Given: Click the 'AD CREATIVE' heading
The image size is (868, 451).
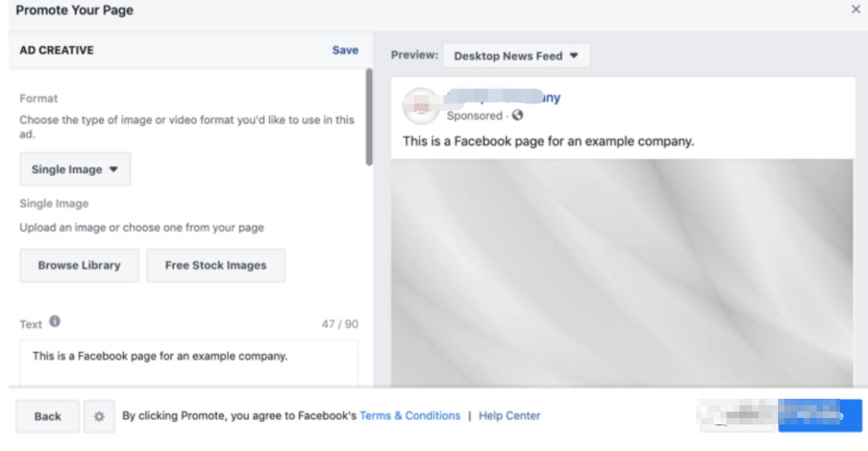Looking at the screenshot, I should 56,51.
